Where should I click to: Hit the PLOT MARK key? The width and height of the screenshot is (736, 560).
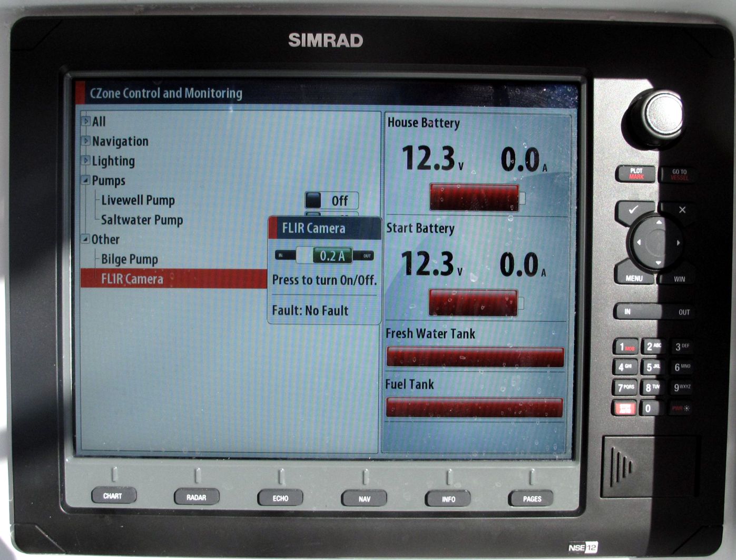pos(636,174)
